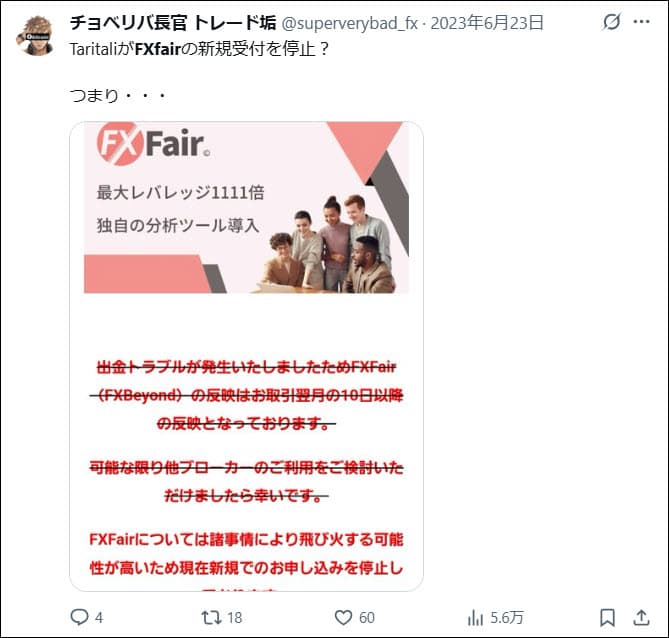Click the FXFair logo in the image
The width and height of the screenshot is (669, 638).
tap(154, 144)
